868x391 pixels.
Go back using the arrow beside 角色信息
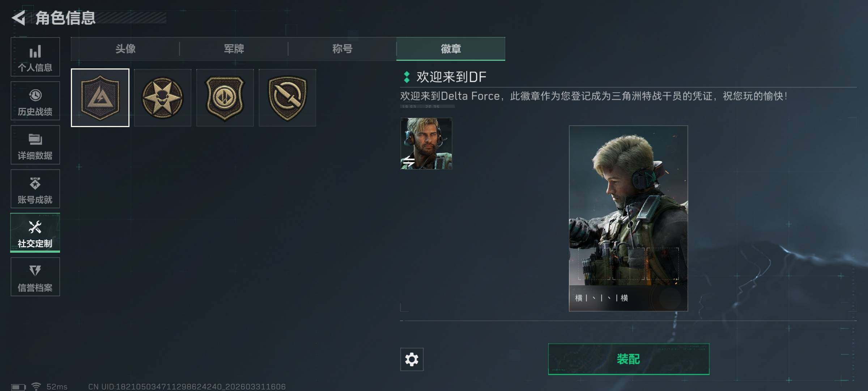tap(19, 17)
